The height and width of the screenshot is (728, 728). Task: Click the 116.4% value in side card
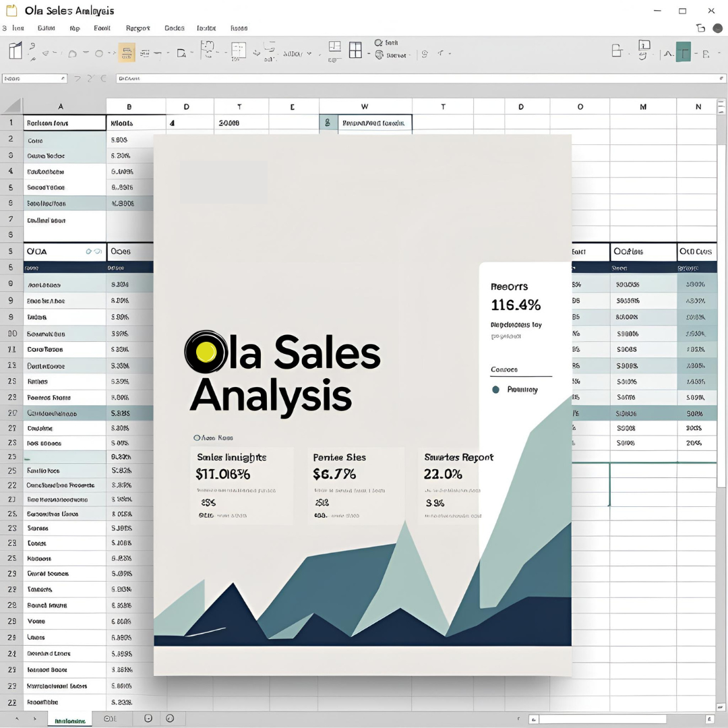(516, 305)
